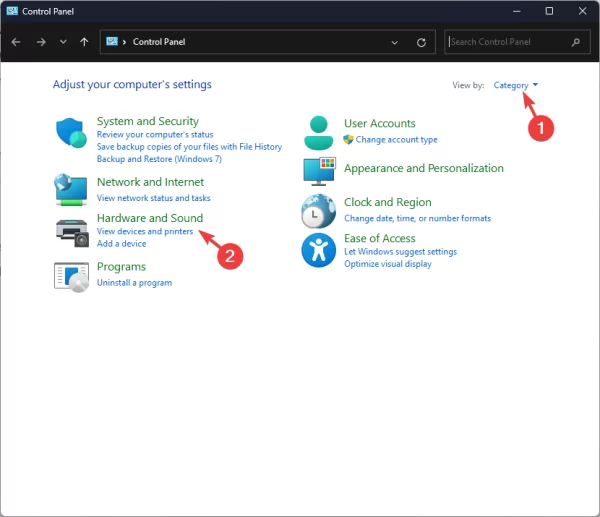This screenshot has height=517, width=600.
Task: Refresh the Control Panel view
Action: (421, 42)
